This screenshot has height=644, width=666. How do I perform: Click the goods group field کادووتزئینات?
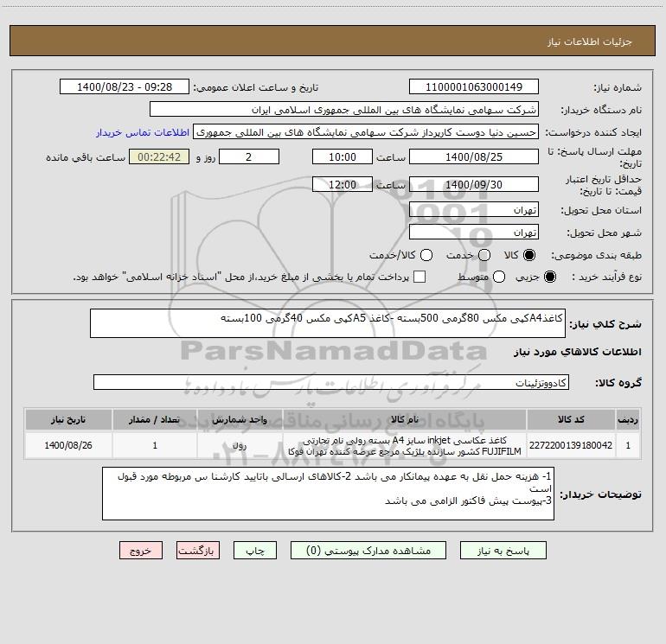coord(331,382)
